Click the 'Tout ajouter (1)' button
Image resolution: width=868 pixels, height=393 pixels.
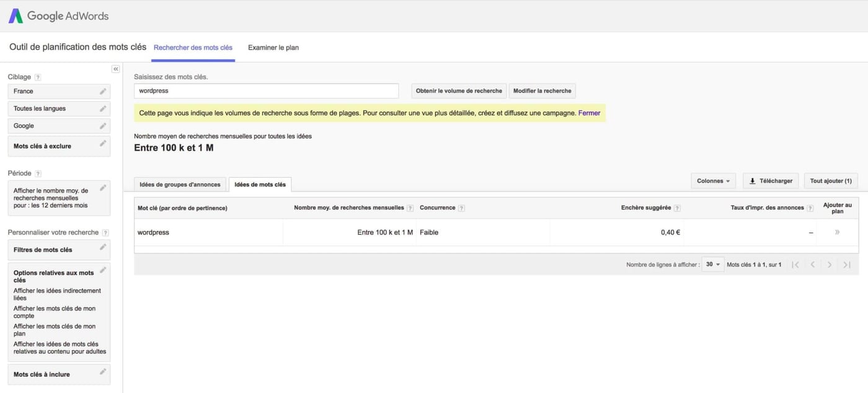tap(831, 180)
